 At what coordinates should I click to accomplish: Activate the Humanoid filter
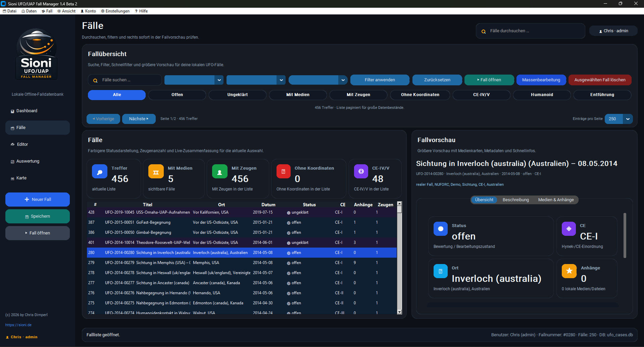coord(542,95)
